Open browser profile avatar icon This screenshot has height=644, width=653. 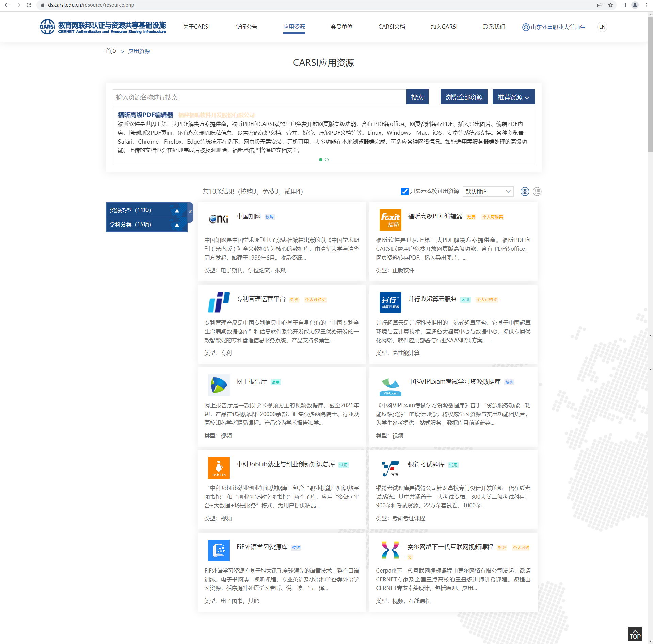[635, 5]
